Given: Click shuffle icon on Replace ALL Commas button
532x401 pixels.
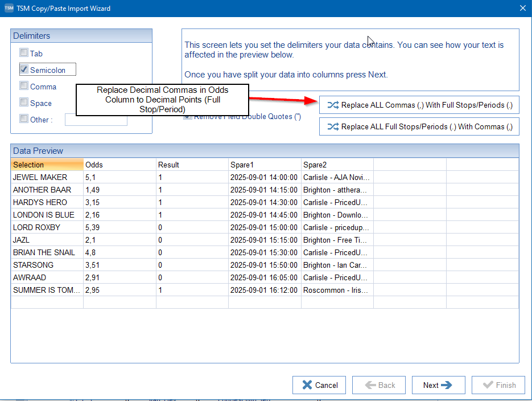Looking at the screenshot, I should [x=333, y=105].
